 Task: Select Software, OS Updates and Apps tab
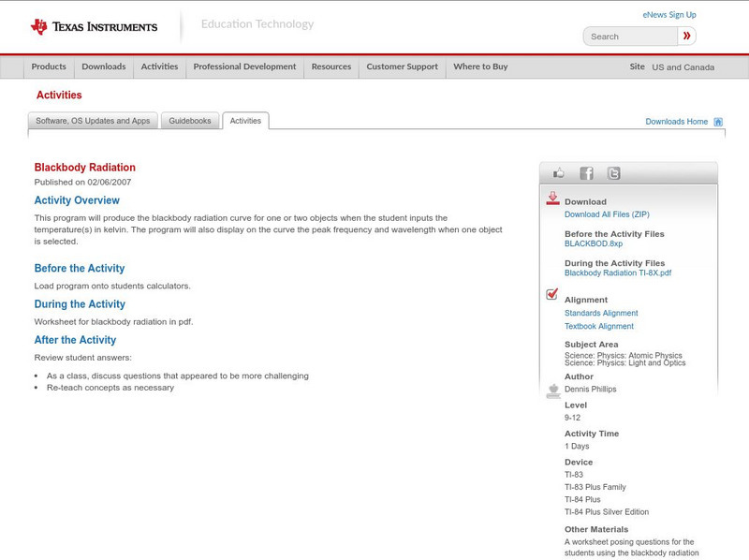tap(93, 121)
